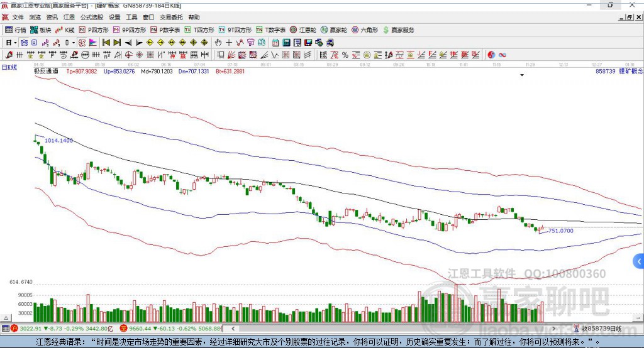This screenshot has height=348, width=644.
Task: Select the zigzag wave line tool
Action: click(275, 55)
